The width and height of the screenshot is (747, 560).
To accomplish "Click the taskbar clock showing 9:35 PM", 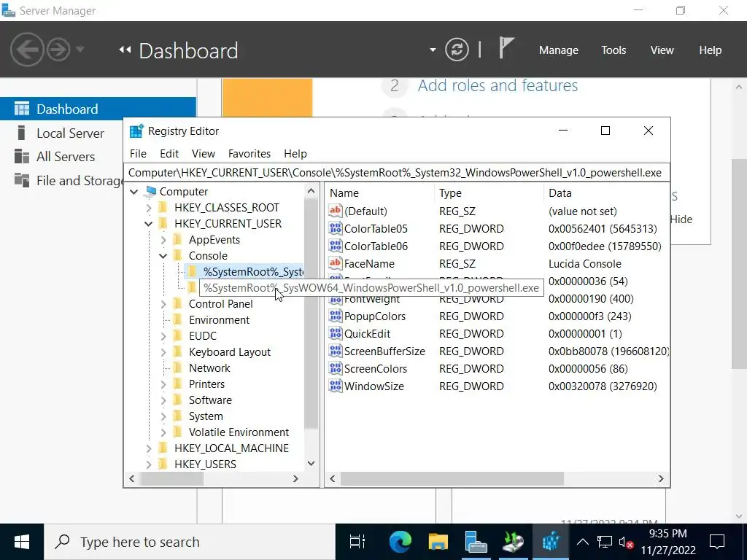I will click(668, 542).
